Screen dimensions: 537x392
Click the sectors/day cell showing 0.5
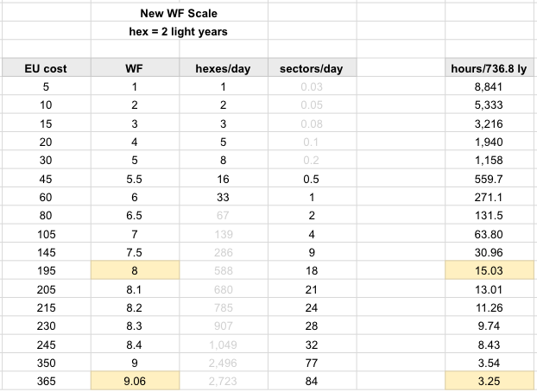[x=312, y=179]
